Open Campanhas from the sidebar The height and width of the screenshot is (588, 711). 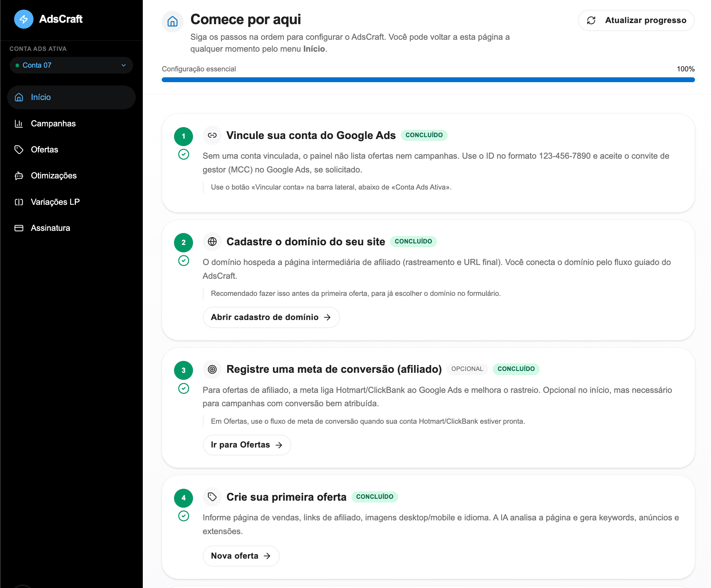[53, 123]
